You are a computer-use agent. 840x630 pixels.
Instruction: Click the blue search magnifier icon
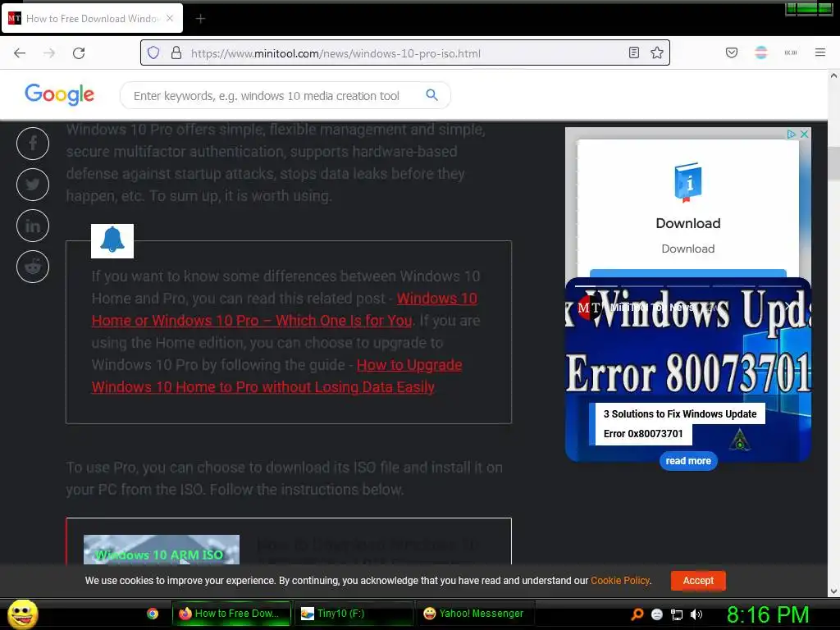tap(431, 95)
